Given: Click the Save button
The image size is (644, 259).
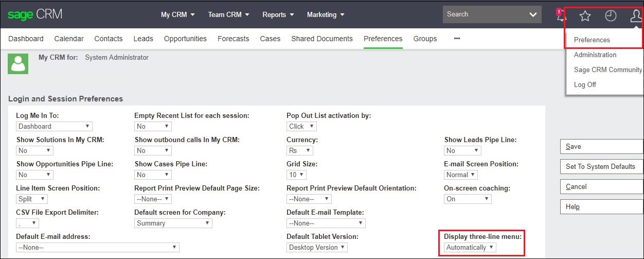Looking at the screenshot, I should tap(601, 146).
